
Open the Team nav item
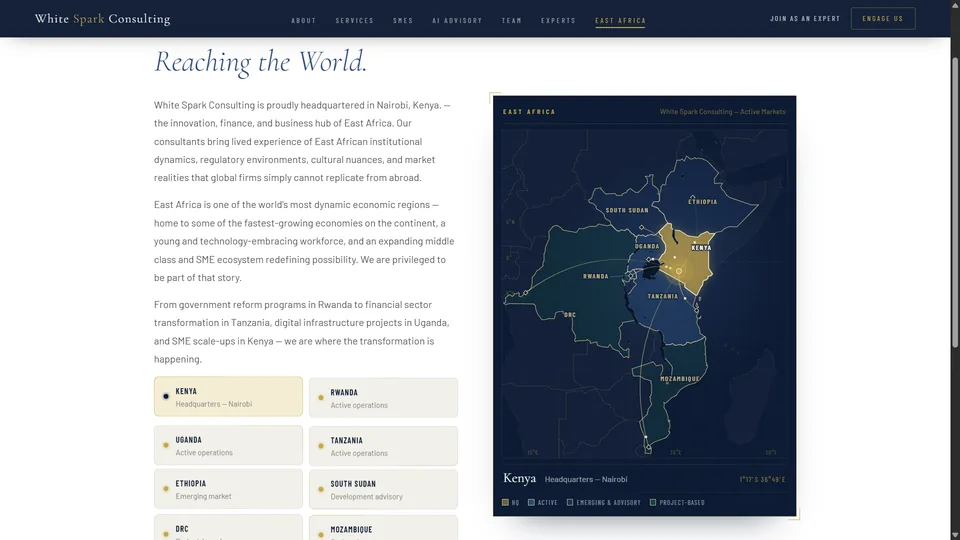[x=512, y=20]
